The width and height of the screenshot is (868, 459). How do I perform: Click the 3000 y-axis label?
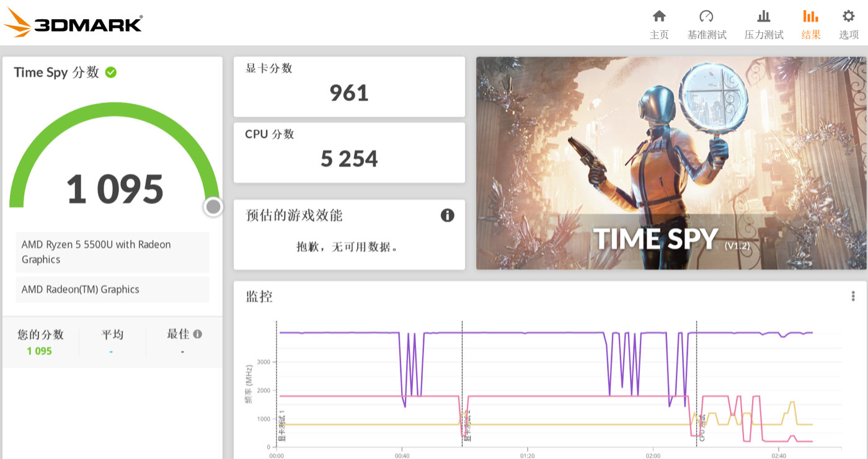pos(263,362)
